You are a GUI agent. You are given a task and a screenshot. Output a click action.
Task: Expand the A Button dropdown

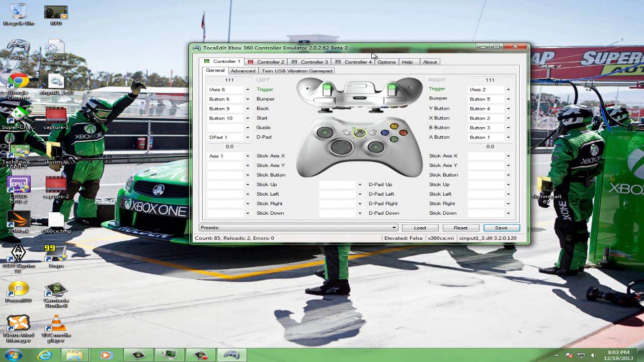point(508,137)
